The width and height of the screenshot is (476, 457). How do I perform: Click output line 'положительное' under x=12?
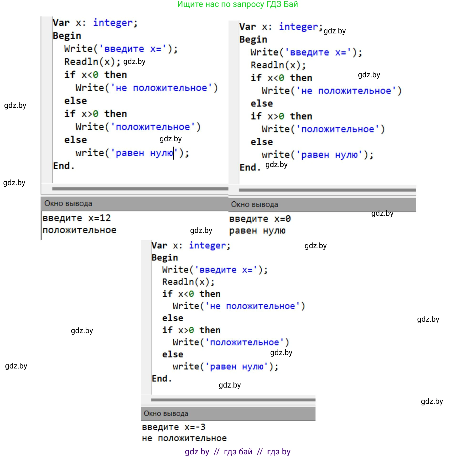[79, 230]
